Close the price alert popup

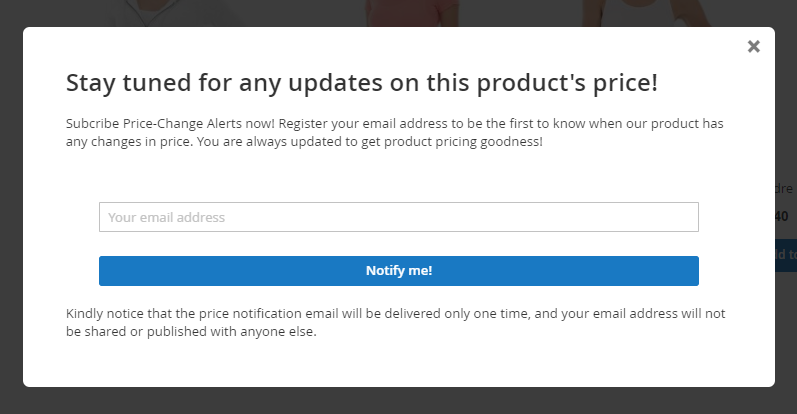click(753, 46)
